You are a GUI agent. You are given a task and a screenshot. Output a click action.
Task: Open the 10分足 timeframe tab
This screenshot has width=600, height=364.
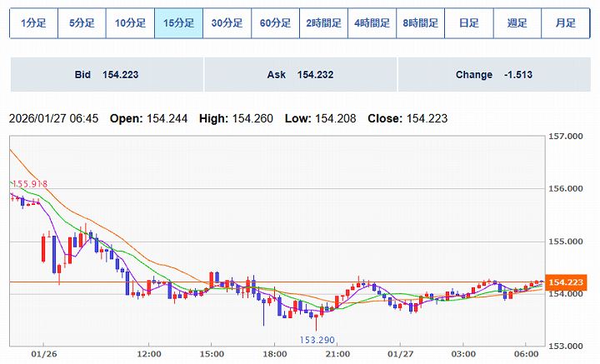coord(130,23)
